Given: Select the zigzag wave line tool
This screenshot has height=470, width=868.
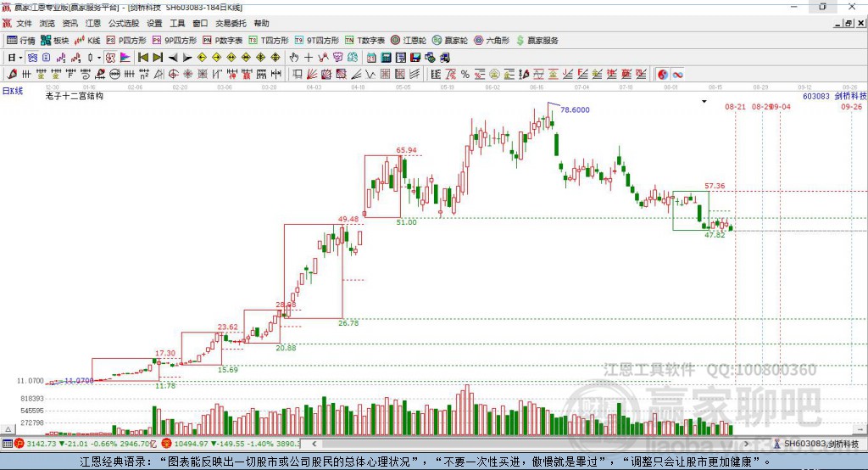Looking at the screenshot, I should click(371, 75).
